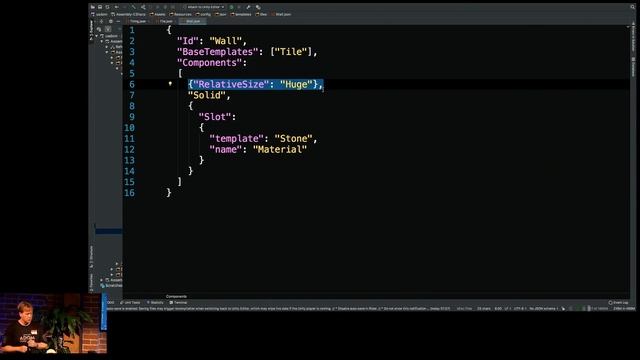Image resolution: width=640 pixels, height=360 pixels.
Task: Collapse the root solution tree node
Action: 97,36
